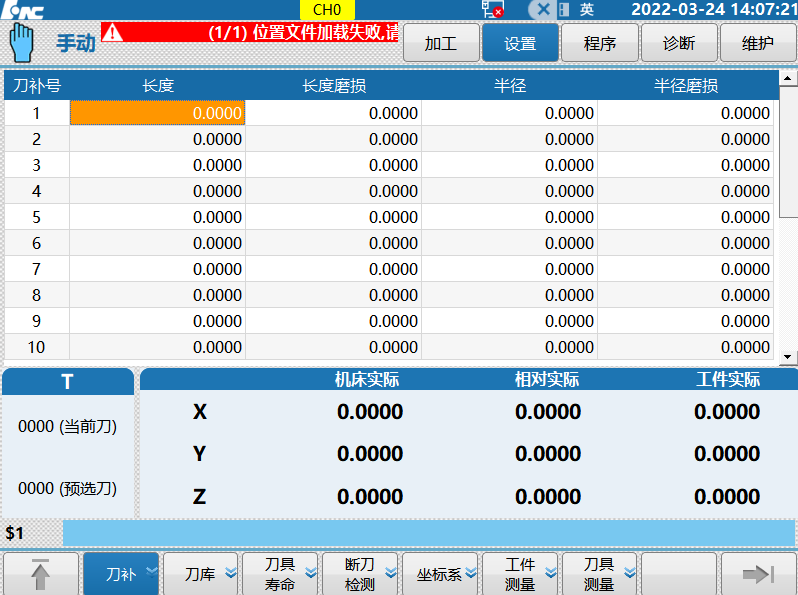Viewport: 798px width, 595px height.
Task: Click the manual mode hand icon
Action: (22, 43)
